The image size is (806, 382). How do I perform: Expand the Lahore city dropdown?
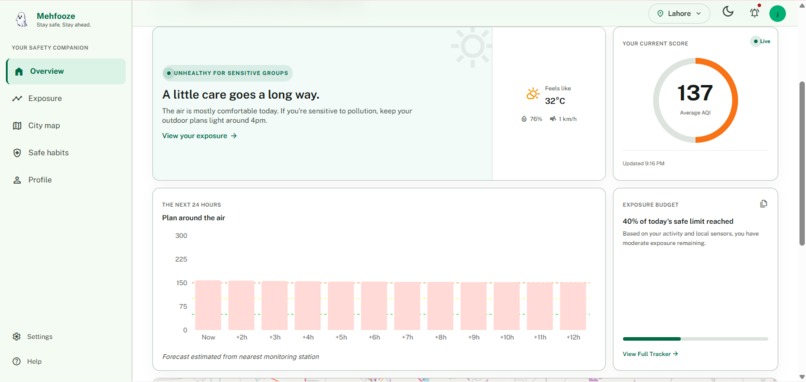[x=679, y=14]
